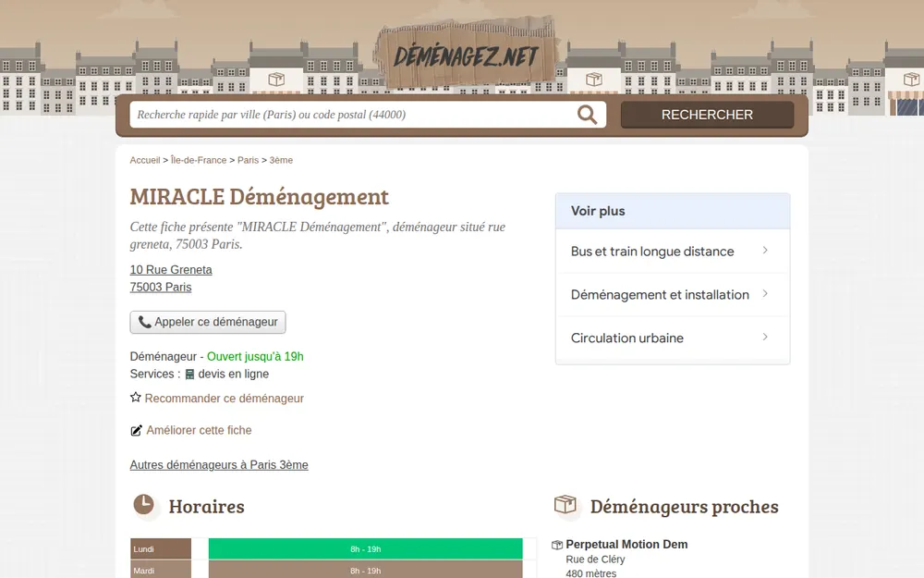Open Paris breadcrumb link

pyautogui.click(x=248, y=160)
